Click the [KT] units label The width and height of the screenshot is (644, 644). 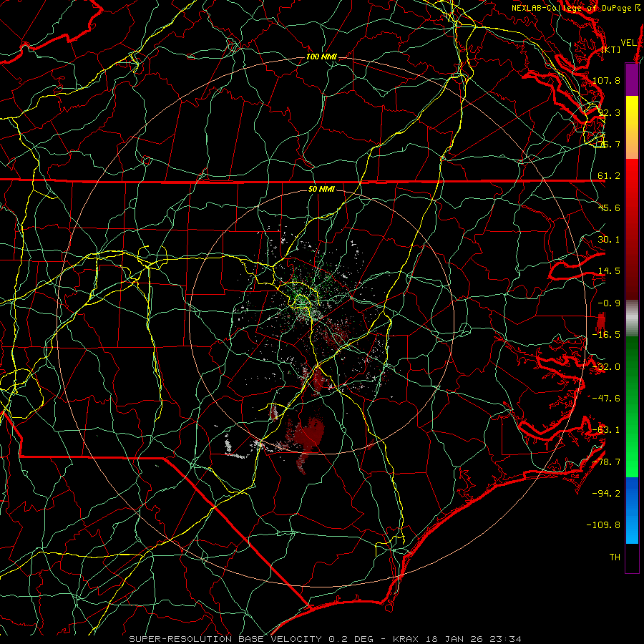611,49
